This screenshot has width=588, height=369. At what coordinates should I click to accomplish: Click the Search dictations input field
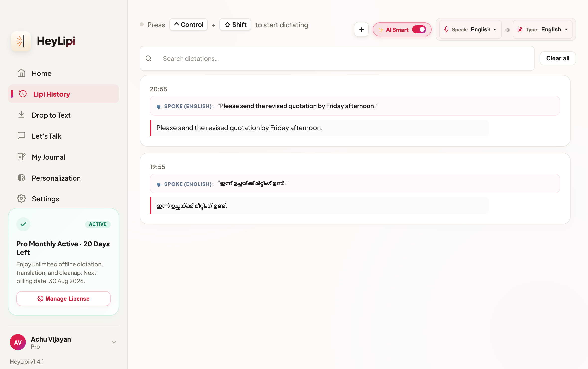click(337, 58)
